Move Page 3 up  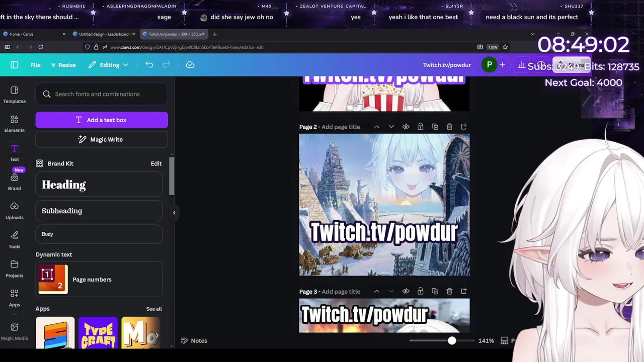click(x=376, y=291)
